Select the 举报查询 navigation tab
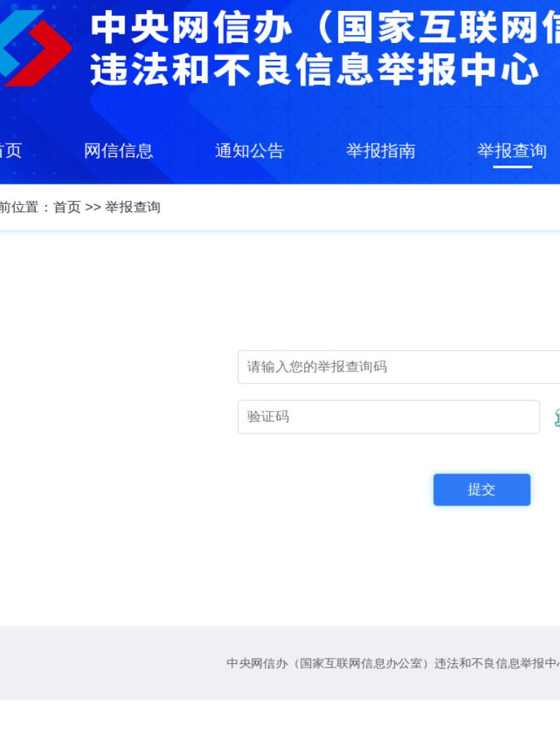The width and height of the screenshot is (560, 747). pos(512,151)
